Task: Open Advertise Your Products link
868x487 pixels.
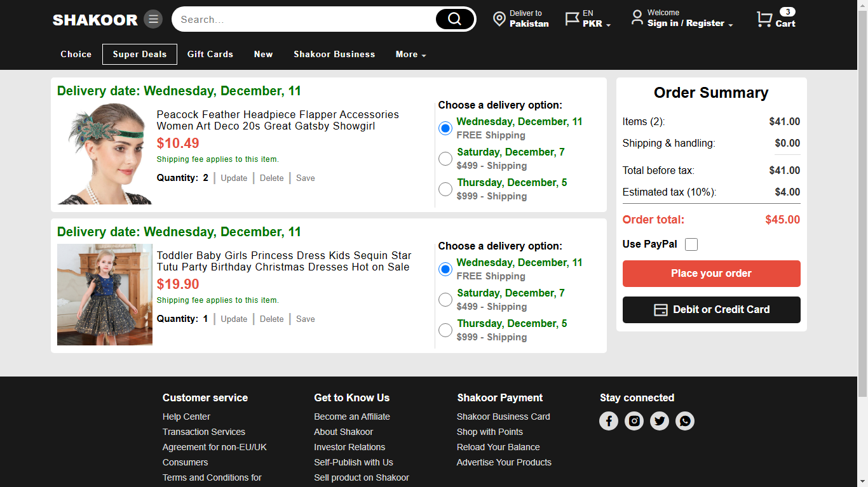Action: coord(504,462)
